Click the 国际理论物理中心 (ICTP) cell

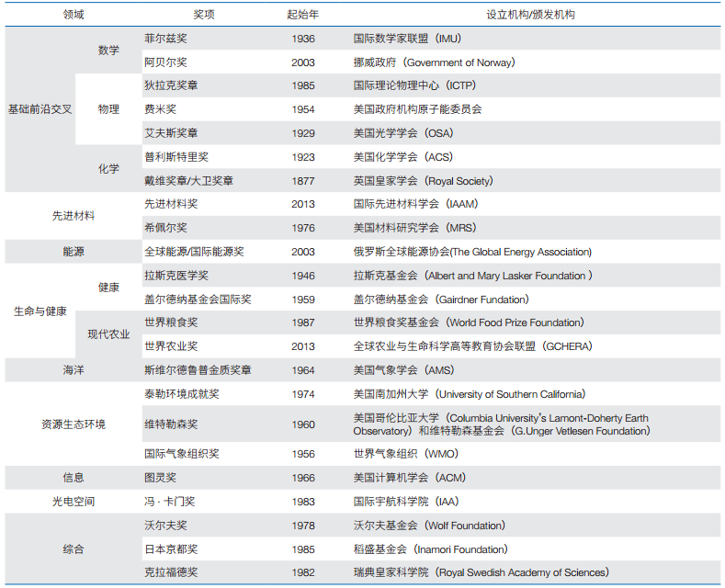pyautogui.click(x=414, y=85)
